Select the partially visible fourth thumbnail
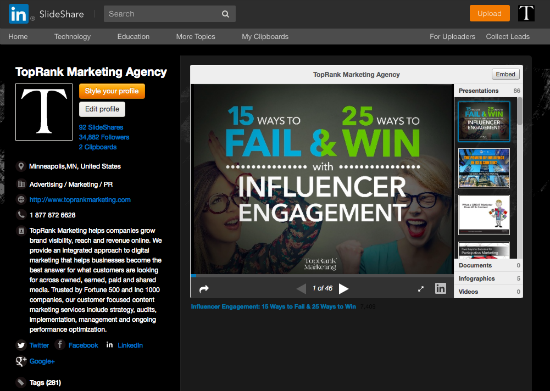This screenshot has height=391, width=550. pyautogui.click(x=484, y=250)
